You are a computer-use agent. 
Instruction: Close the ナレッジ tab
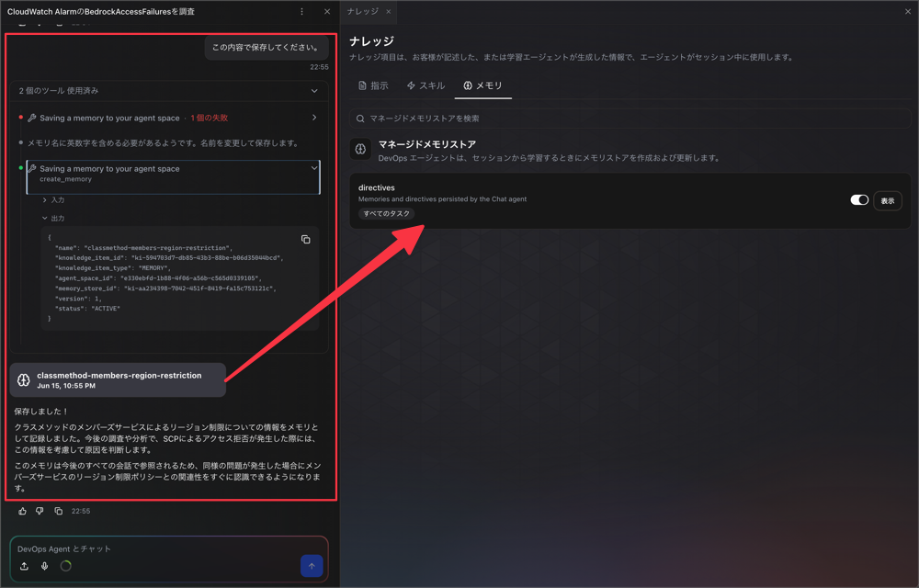click(x=388, y=12)
